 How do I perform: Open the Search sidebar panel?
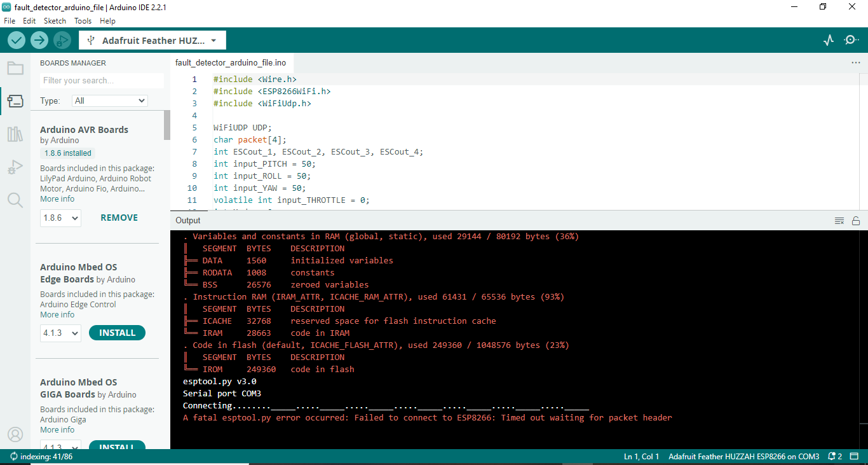point(15,200)
